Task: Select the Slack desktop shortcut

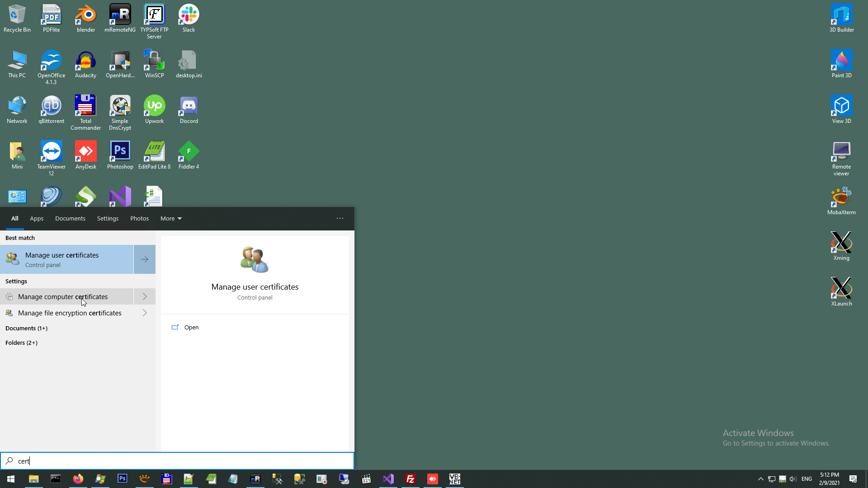Action: (189, 19)
